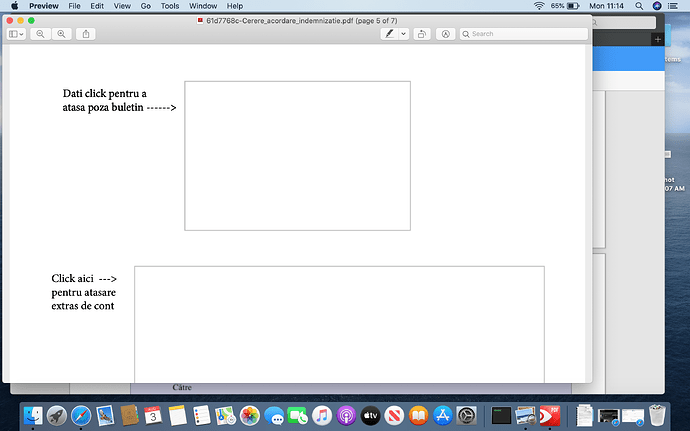Viewport: 690px width, 431px height.
Task: Open the Edit menu
Action: point(97,6)
